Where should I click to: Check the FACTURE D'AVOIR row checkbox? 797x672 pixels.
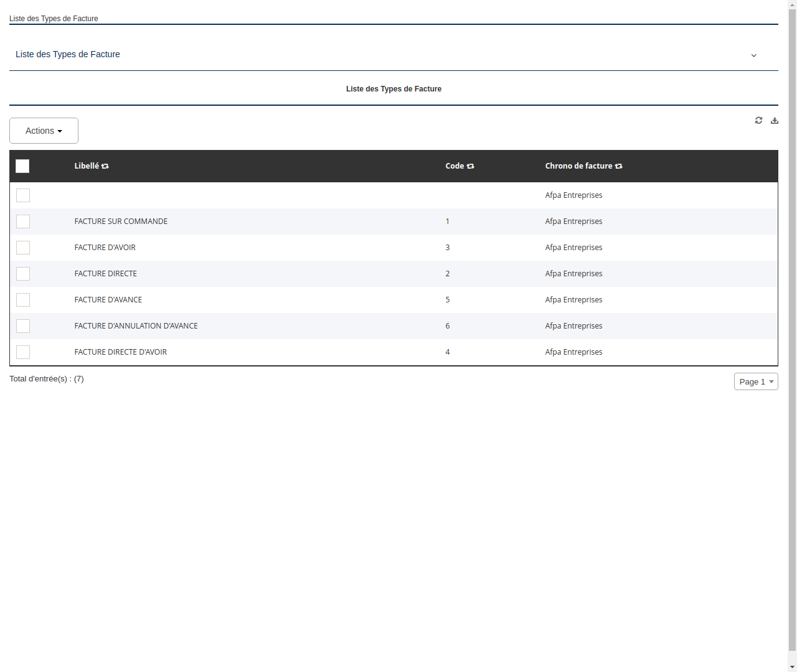[22, 248]
